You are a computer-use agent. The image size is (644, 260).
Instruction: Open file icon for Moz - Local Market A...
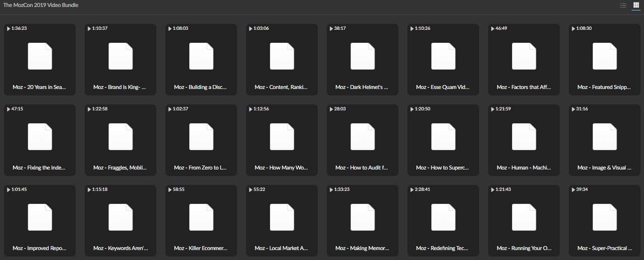[x=282, y=217]
